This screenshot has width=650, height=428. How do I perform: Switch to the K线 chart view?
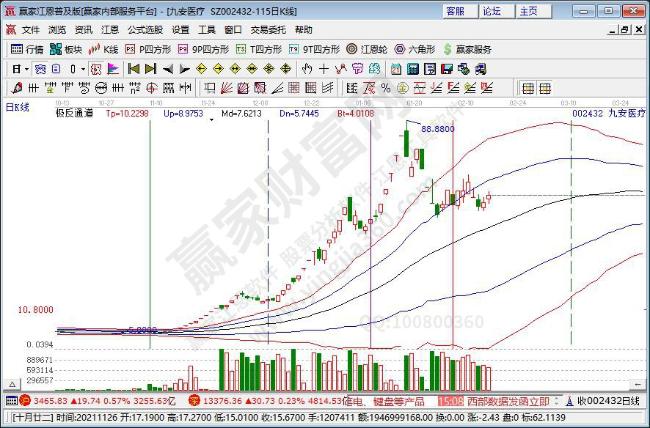104,50
